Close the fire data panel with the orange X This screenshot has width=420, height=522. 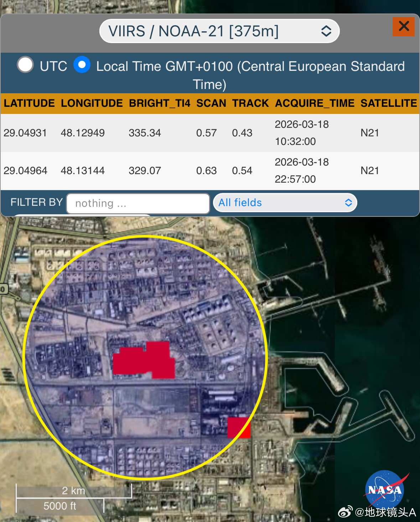tap(404, 26)
